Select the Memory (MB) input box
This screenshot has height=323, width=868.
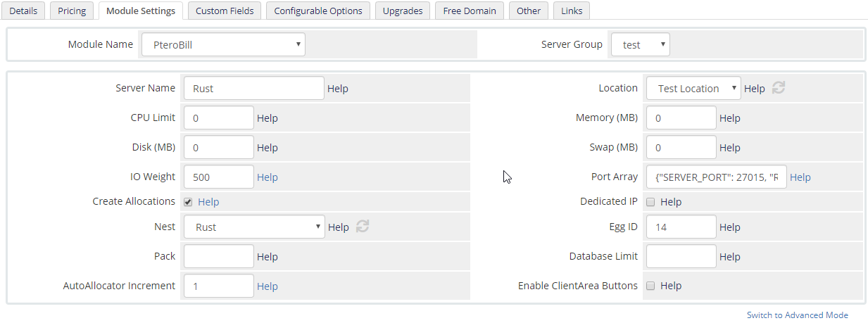pos(681,118)
